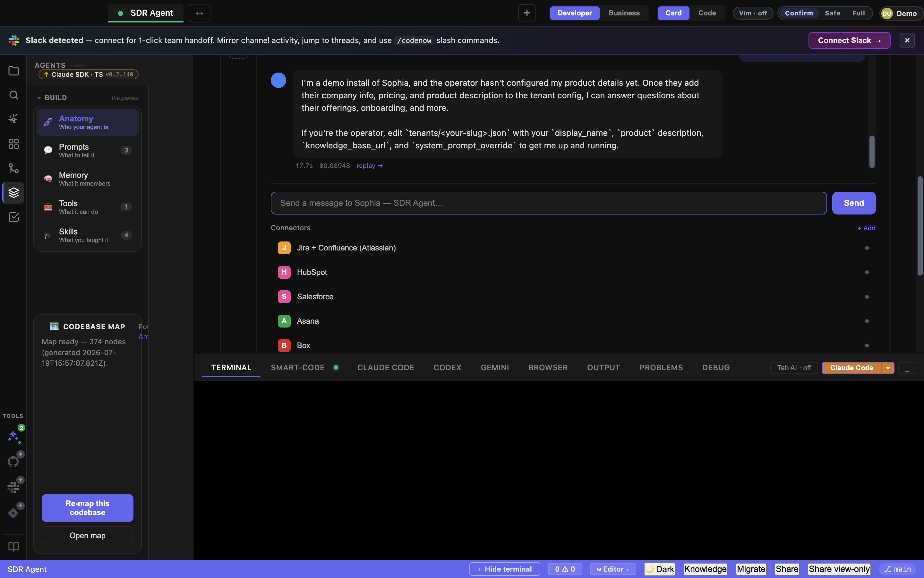Click the DU user avatar

887,14
